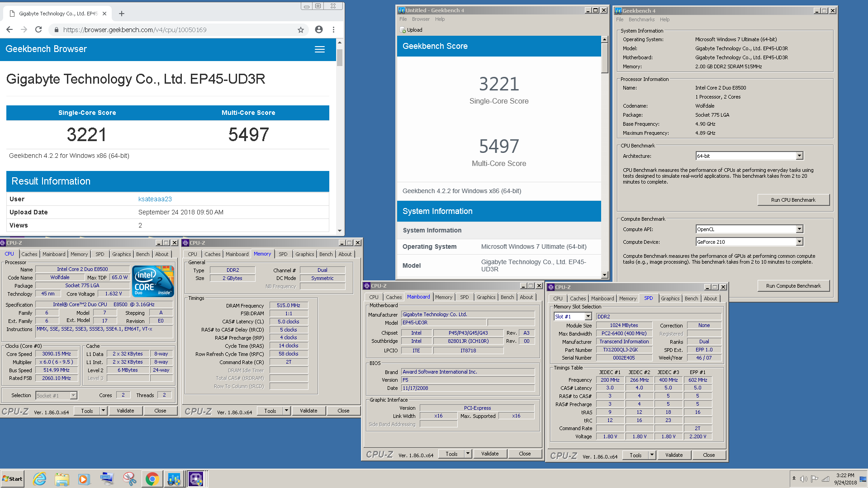Bookmark this page with the star icon
Screen dimensions: 868x488
pyautogui.click(x=301, y=30)
